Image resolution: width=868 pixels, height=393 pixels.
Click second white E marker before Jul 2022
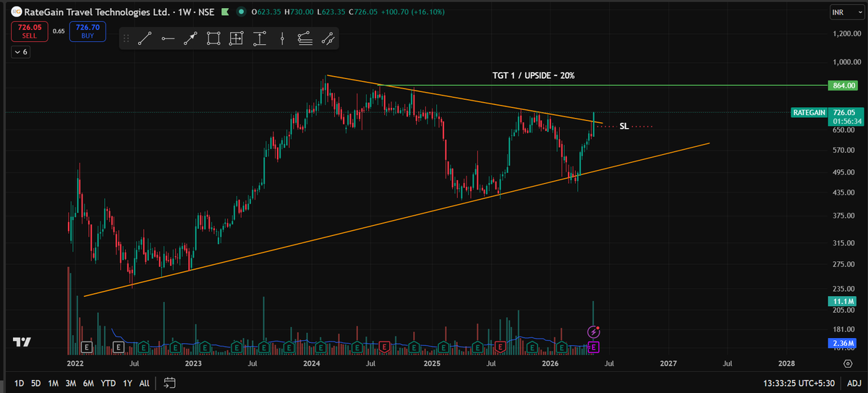pyautogui.click(x=117, y=347)
